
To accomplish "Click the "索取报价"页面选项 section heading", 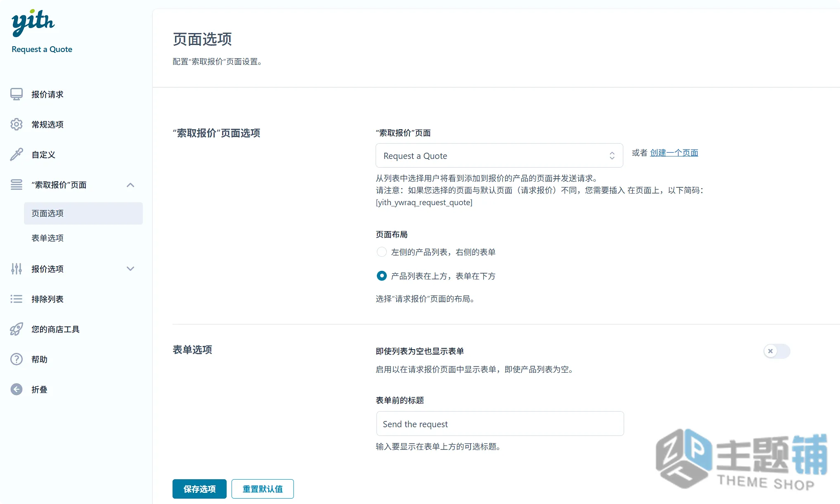I will [x=216, y=133].
